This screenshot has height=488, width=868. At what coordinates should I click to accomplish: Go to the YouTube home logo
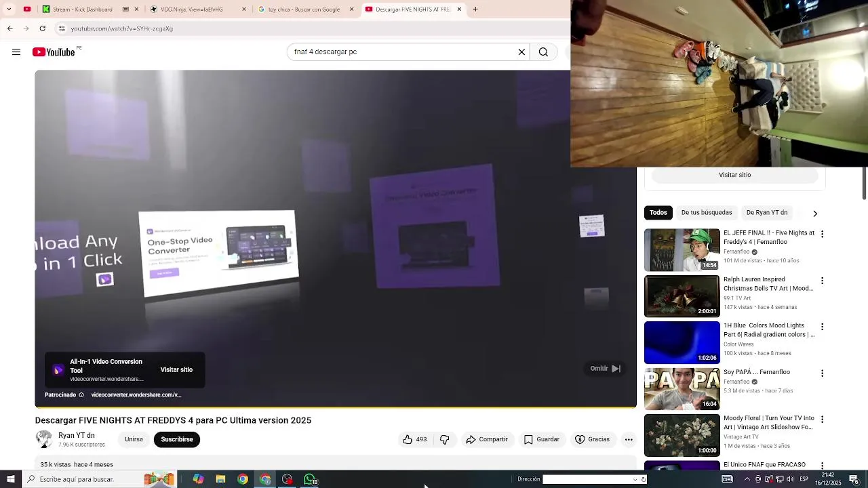coord(54,52)
